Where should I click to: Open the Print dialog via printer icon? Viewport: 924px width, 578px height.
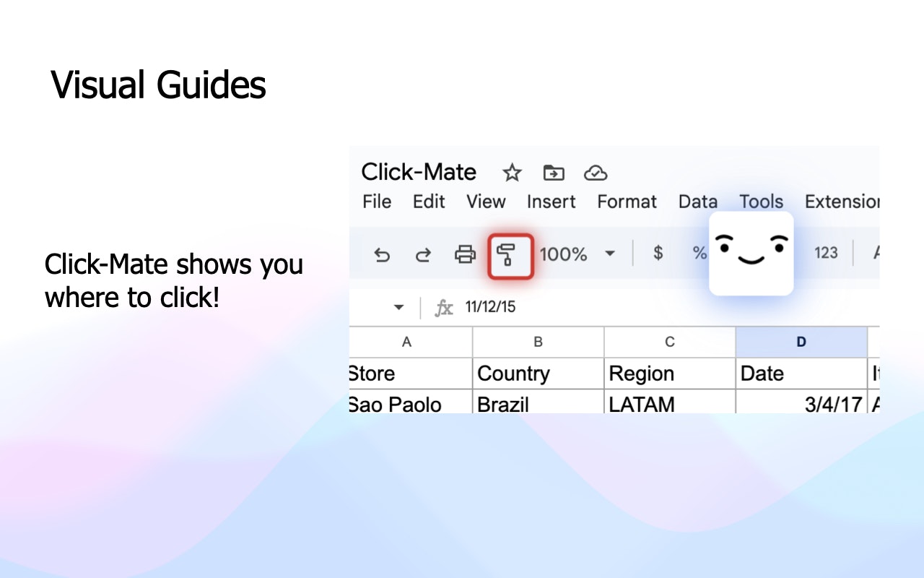tap(466, 254)
